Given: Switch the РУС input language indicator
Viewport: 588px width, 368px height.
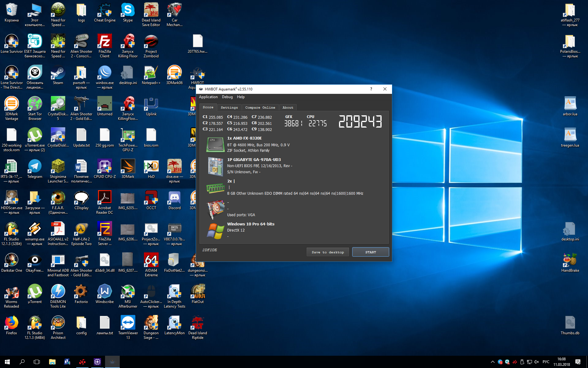Looking at the screenshot, I should click(546, 362).
